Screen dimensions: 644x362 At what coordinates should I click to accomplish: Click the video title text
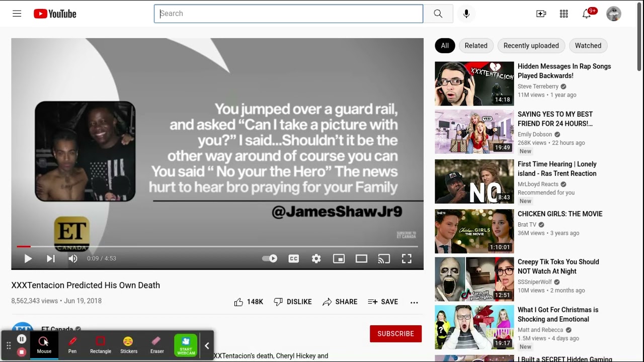(x=86, y=285)
